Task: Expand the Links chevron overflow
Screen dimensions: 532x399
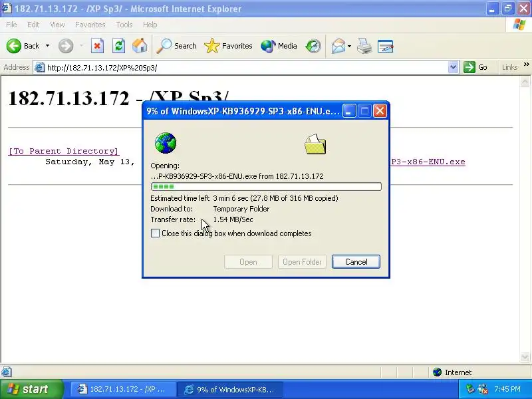Action: click(526, 65)
